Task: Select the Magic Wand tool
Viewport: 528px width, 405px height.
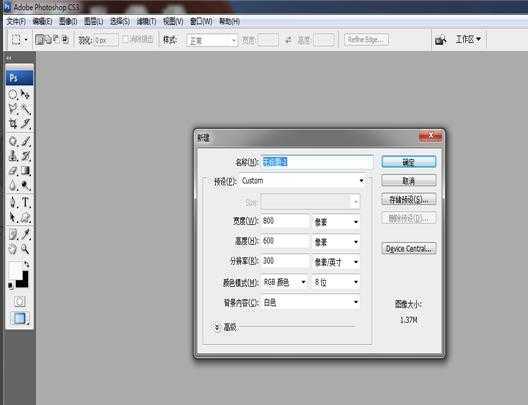Action: [x=25, y=109]
